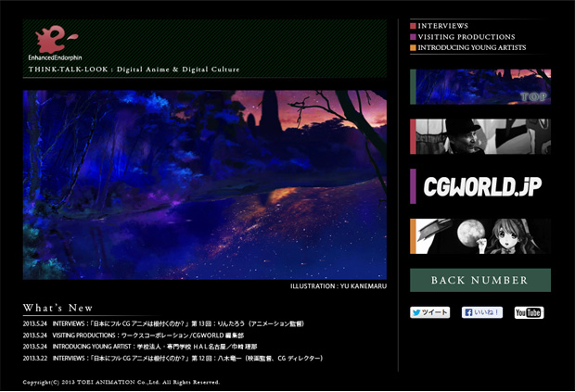Click the purple square beside VISITING PRODUCTIONS
575x392 pixels.
pyautogui.click(x=413, y=37)
